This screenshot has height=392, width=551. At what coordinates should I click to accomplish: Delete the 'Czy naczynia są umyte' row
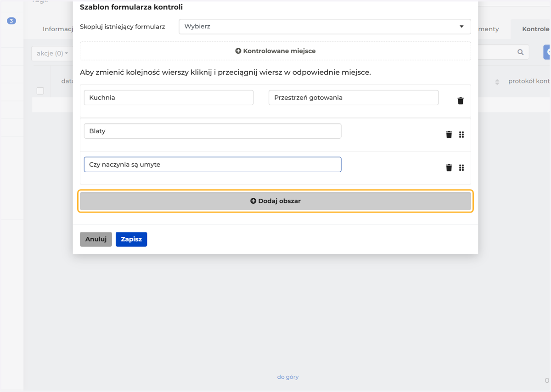click(449, 168)
